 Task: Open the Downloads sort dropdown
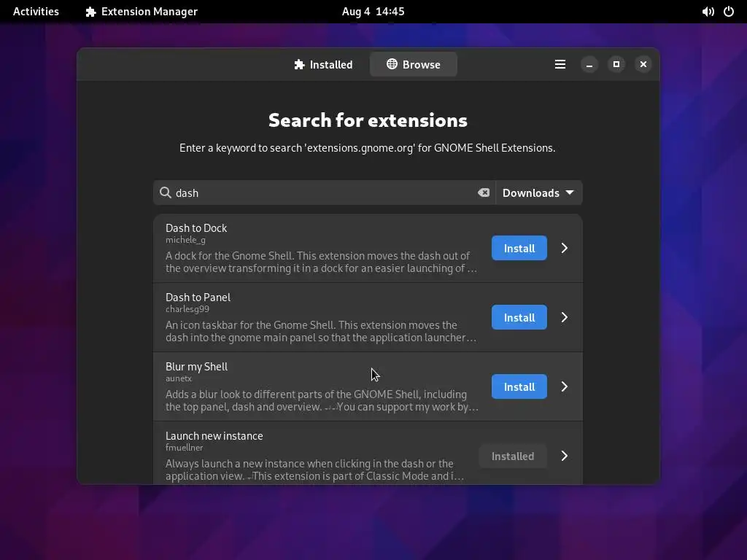click(539, 192)
